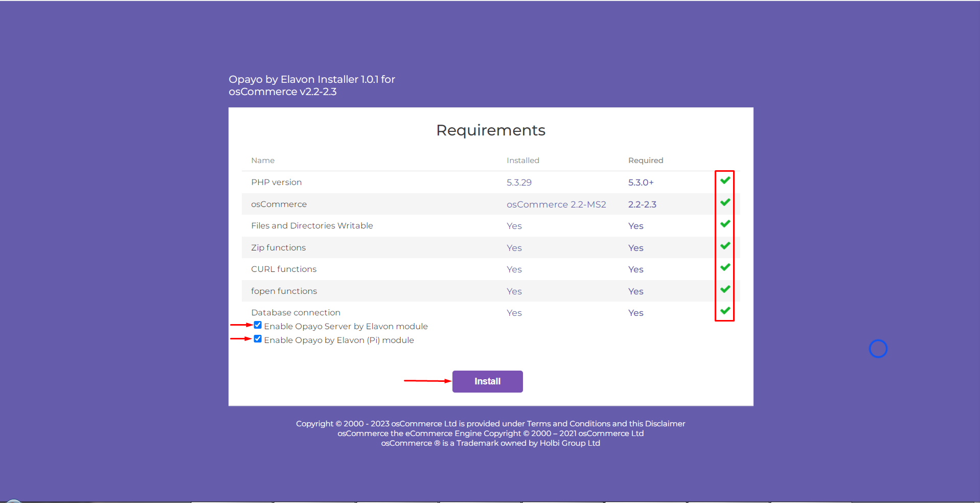
Task: Select 'CURL functions' row name
Action: [x=284, y=269]
